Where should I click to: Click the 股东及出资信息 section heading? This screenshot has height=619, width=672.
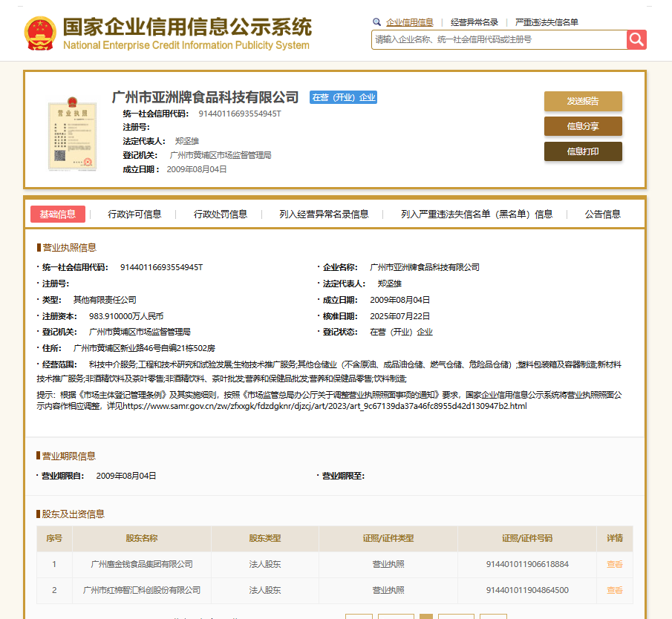point(74,514)
